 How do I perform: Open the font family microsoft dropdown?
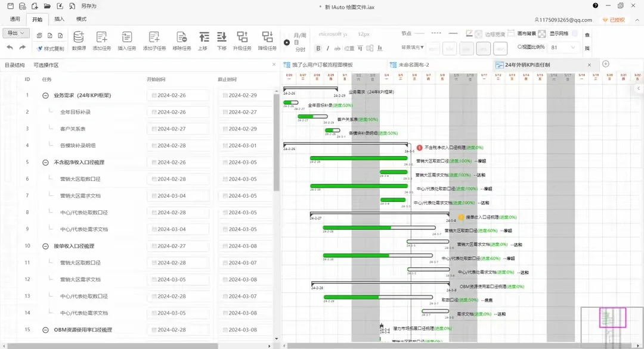(x=333, y=34)
